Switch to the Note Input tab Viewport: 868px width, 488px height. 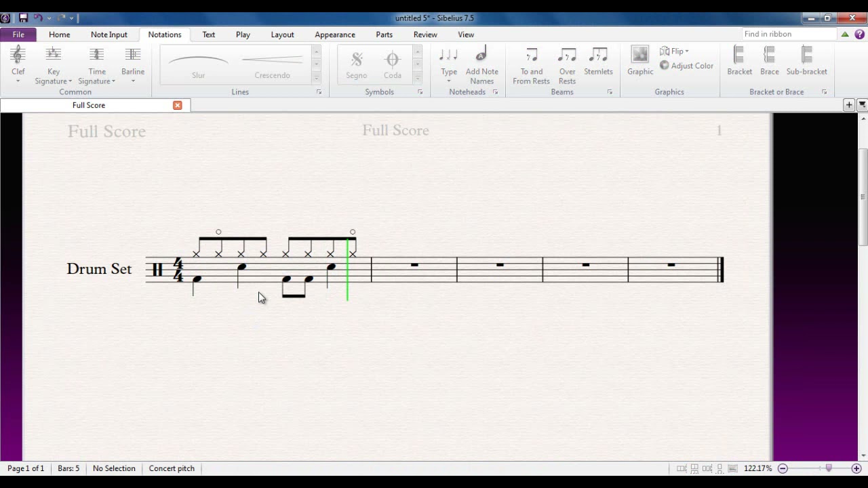click(x=109, y=35)
